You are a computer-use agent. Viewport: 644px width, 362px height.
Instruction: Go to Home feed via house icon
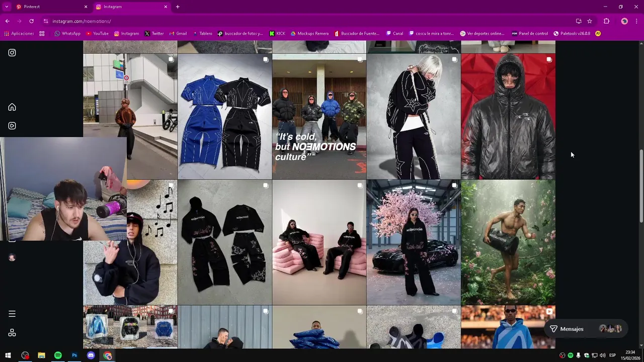point(12,107)
